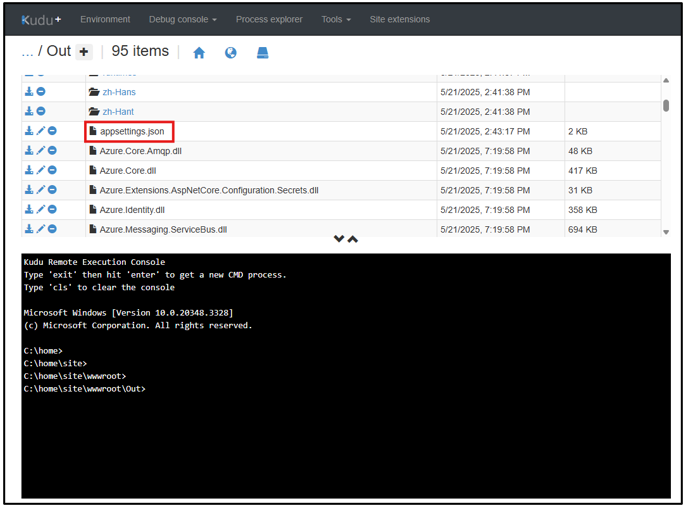
Task: Edit Azure.Identity.dll with pencil icon
Action: [x=41, y=209]
